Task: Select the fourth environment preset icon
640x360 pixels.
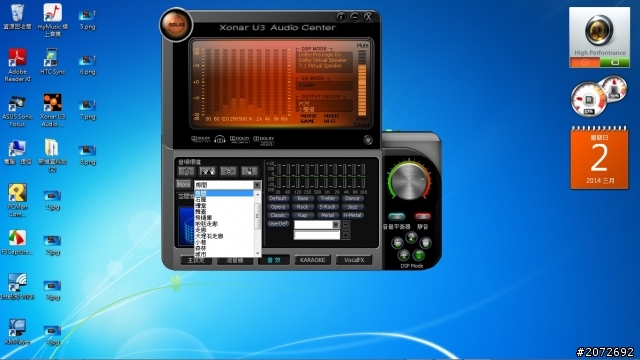Action: (249, 171)
